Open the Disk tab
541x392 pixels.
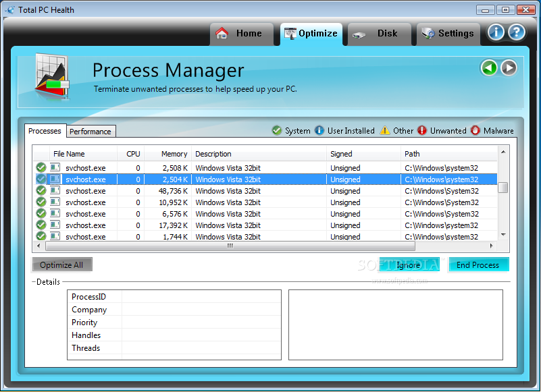click(379, 34)
